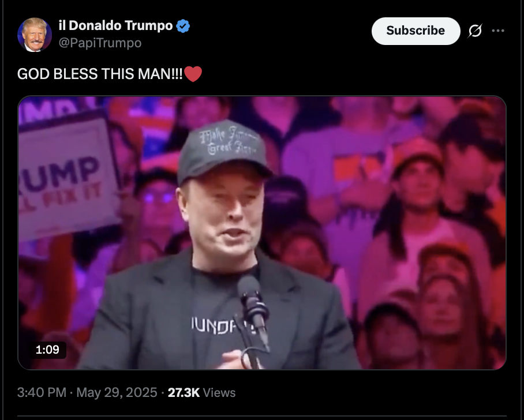This screenshot has height=420, width=524.
Task: Visit the @PapiTrumpo handle link
Action: (x=100, y=43)
